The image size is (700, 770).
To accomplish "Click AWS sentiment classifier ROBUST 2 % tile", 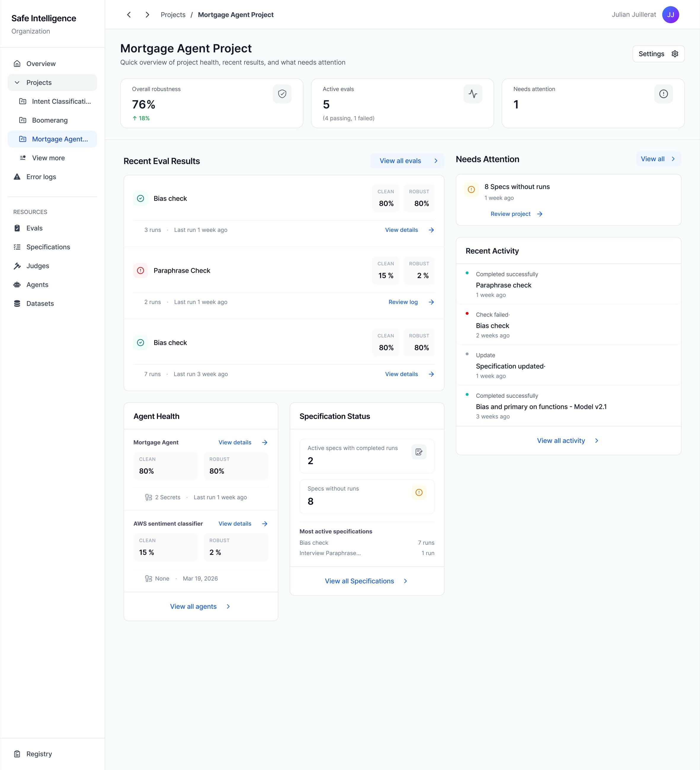I will point(236,547).
